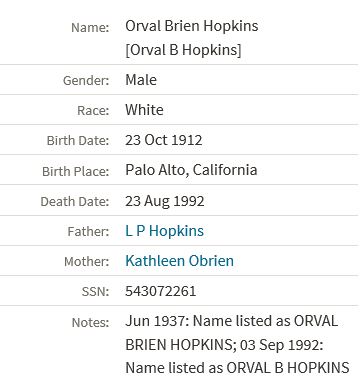The image size is (362, 392).
Task: Click the Birth Place field label
Action: 76,171
